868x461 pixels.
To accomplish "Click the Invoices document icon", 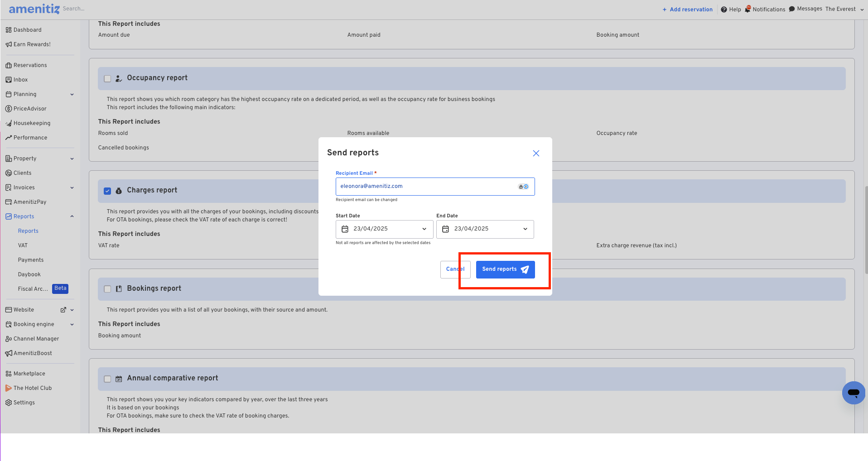I will click(9, 187).
